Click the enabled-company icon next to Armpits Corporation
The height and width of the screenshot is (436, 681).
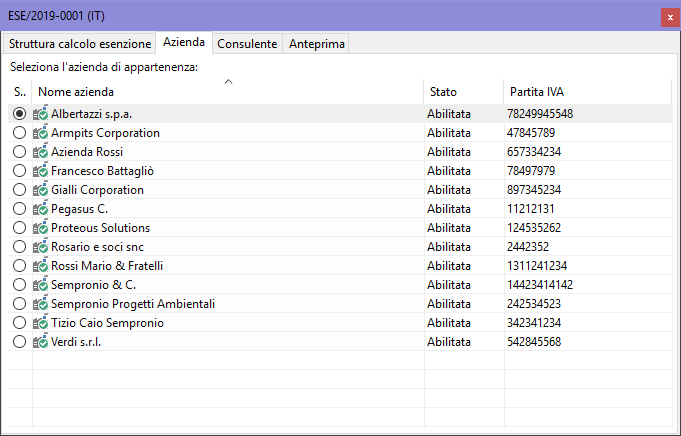click(x=41, y=133)
